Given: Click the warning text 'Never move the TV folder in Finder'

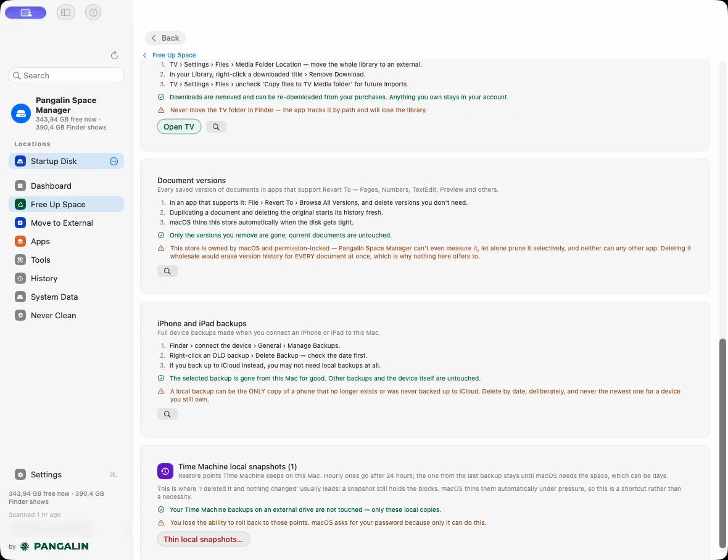Looking at the screenshot, I should [x=299, y=110].
